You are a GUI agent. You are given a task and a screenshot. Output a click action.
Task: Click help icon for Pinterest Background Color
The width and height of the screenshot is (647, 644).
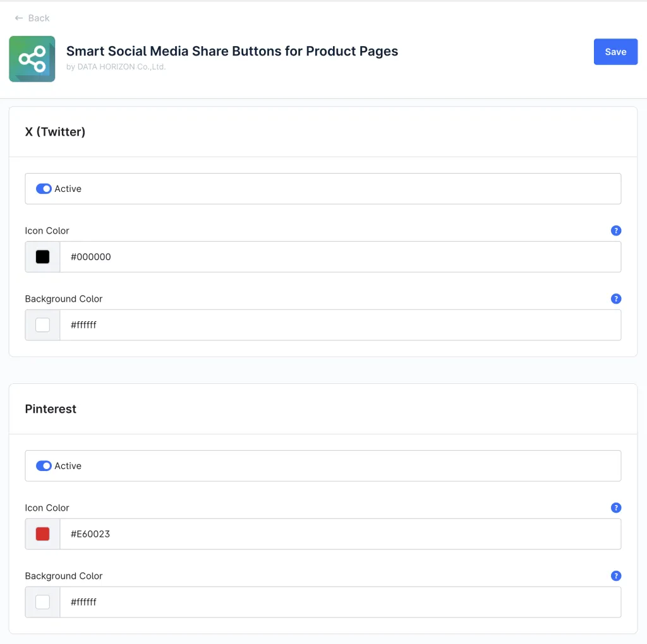616,576
